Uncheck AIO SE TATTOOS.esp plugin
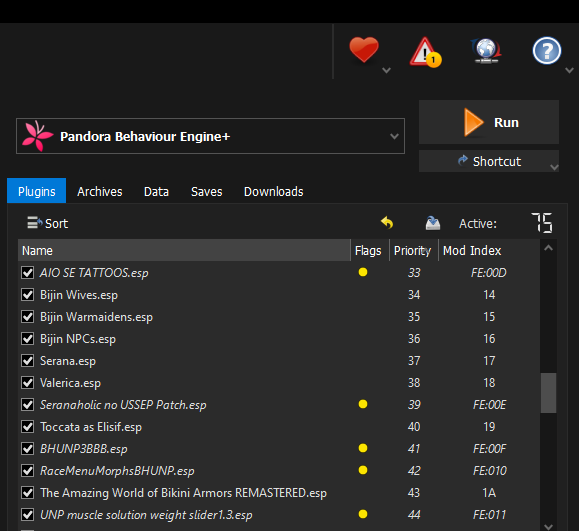579x531 pixels. point(28,273)
